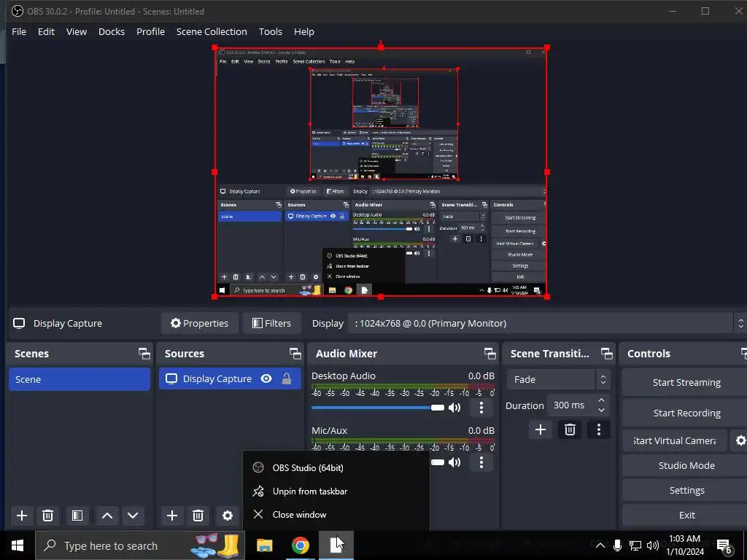Screen dimensions: 747x560
Task: Decrease transition duration with down arrow
Action: 601,410
